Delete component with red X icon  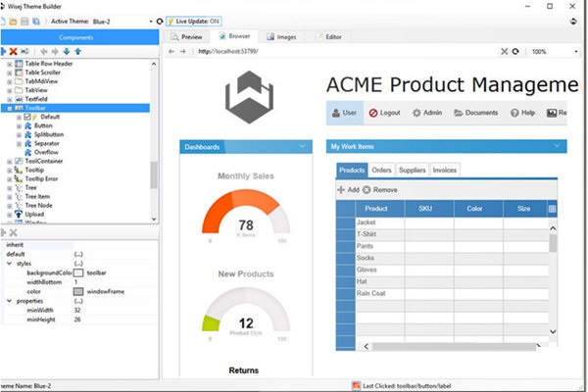point(13,51)
